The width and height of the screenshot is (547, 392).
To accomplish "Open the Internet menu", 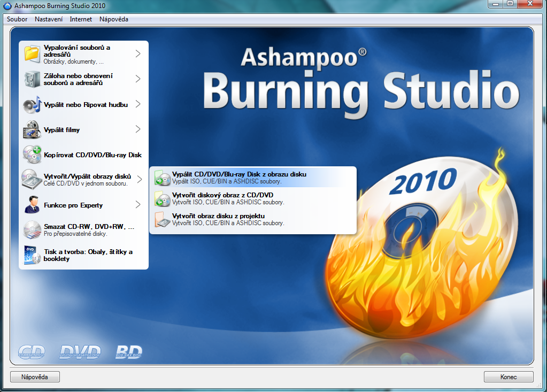I will (81, 19).
